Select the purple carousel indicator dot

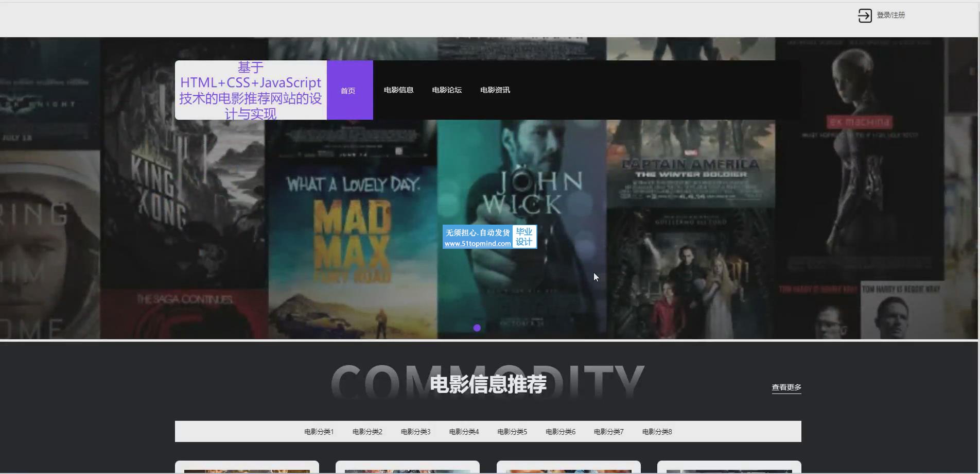point(477,328)
